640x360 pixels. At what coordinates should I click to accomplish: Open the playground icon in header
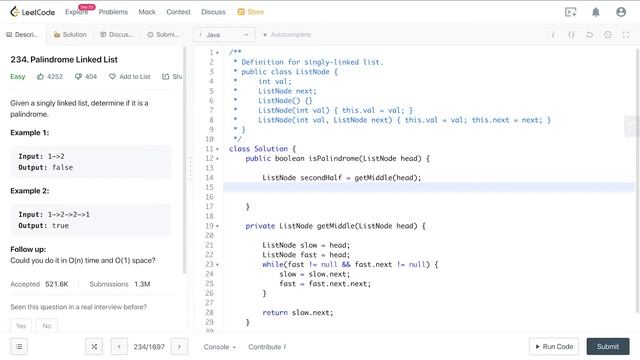point(571,12)
